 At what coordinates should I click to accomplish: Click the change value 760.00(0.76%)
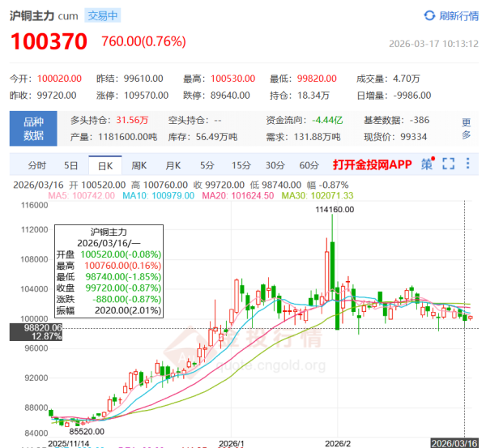click(144, 41)
